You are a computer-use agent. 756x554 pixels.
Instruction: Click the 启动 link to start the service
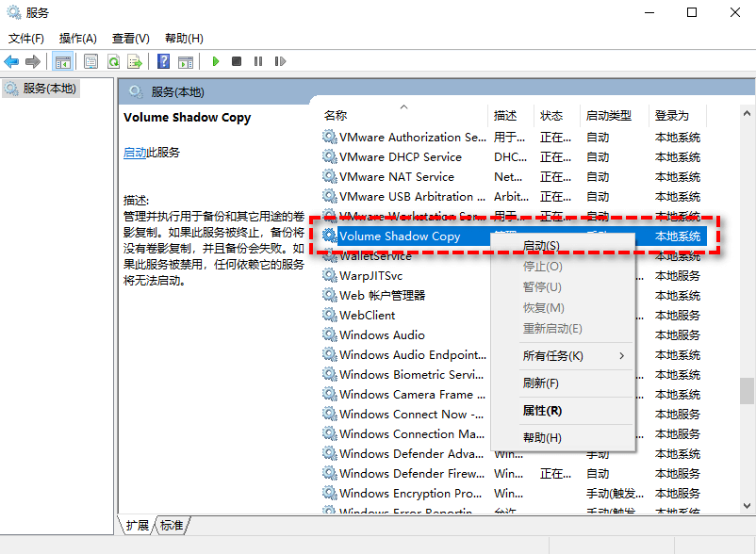[134, 153]
